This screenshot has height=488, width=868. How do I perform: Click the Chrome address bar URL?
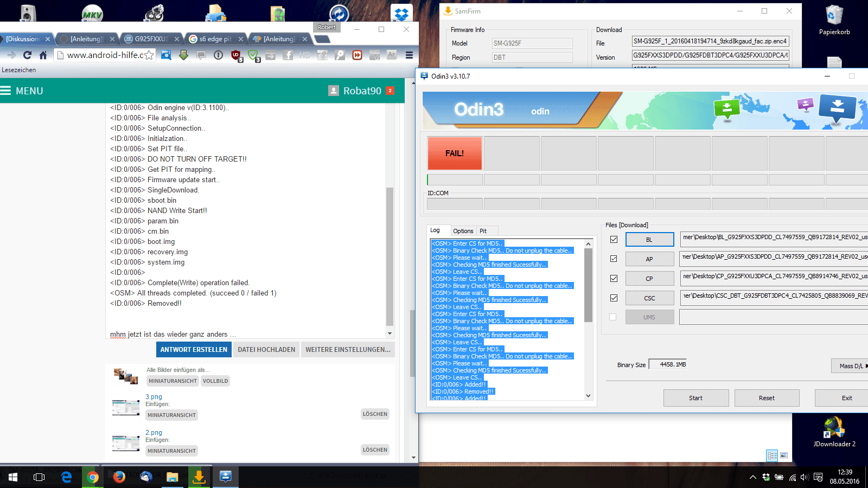[105, 55]
